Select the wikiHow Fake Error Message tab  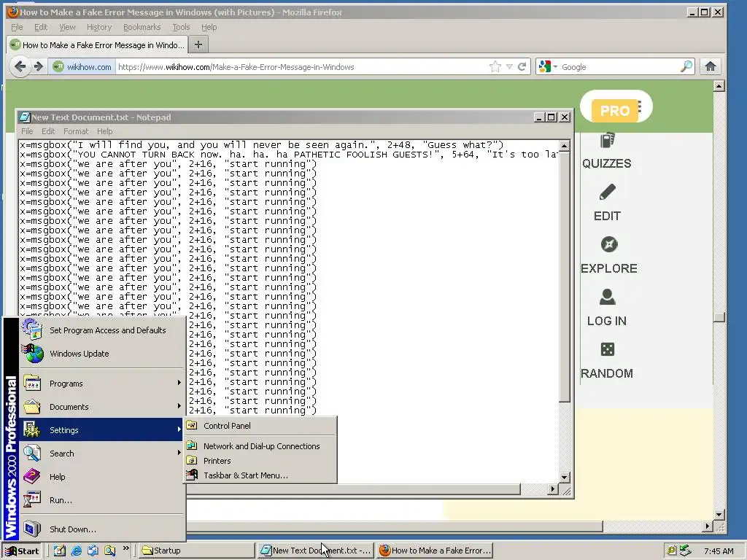click(97, 44)
